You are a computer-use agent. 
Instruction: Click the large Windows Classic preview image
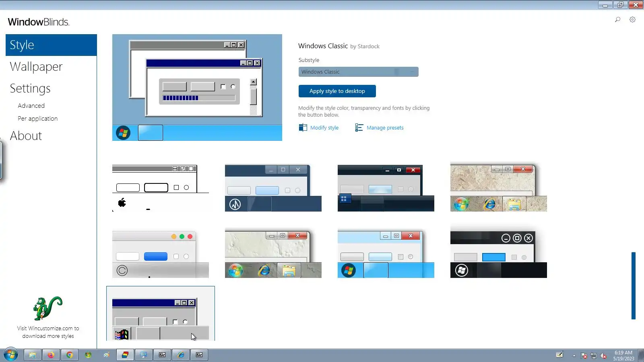[x=197, y=87]
